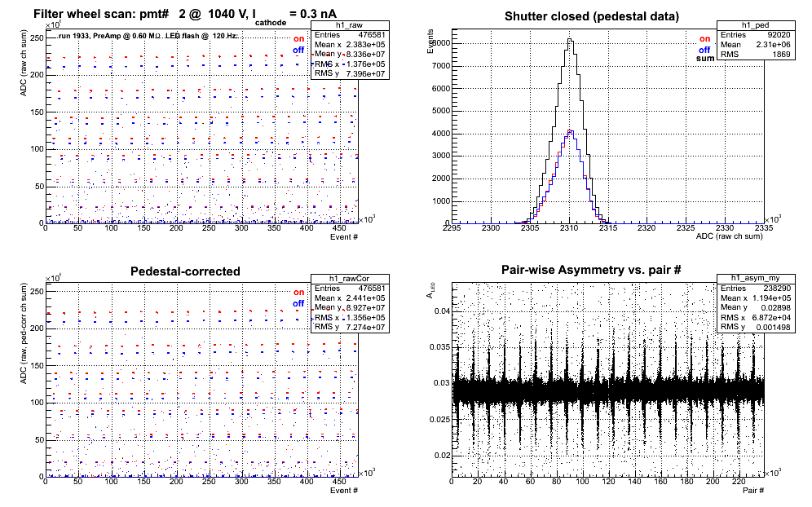Select the "h1_ped" stats box title
The height and width of the screenshot is (507, 812).
click(x=755, y=24)
